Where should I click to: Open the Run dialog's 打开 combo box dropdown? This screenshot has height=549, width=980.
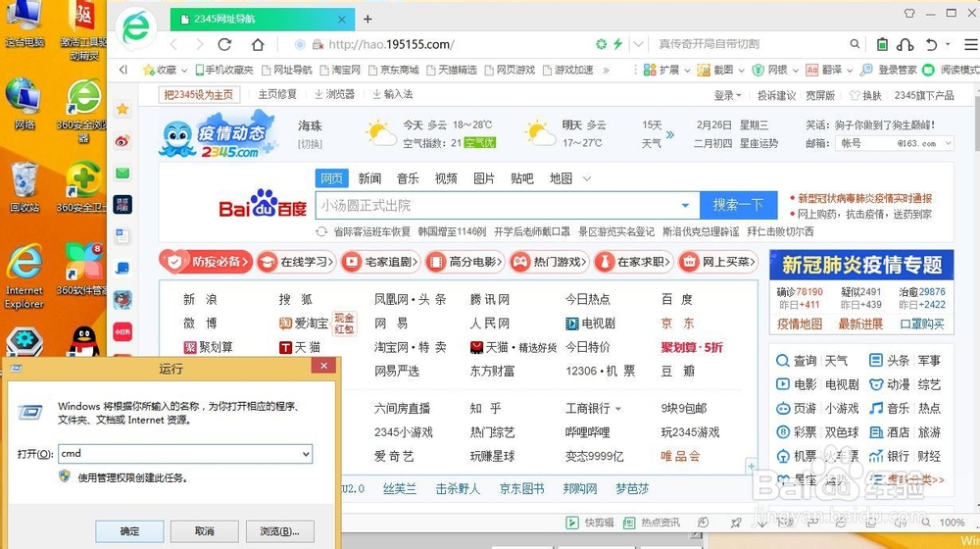point(306,454)
